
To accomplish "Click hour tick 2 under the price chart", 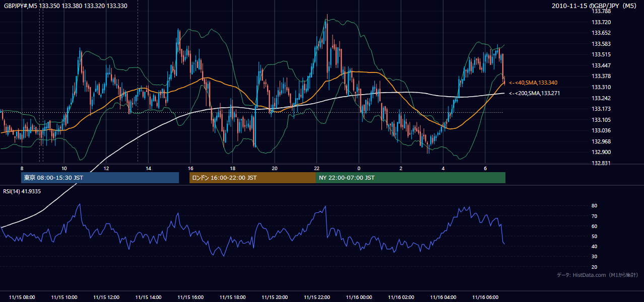I will pyautogui.click(x=401, y=168).
